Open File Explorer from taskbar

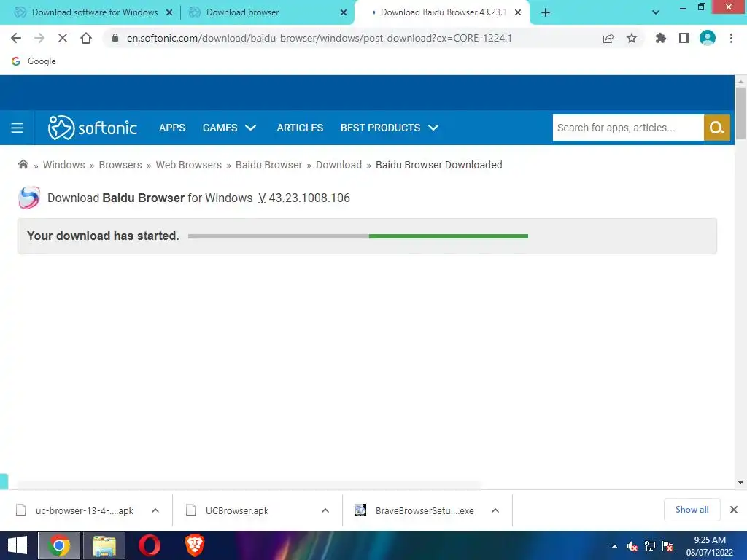tap(104, 545)
